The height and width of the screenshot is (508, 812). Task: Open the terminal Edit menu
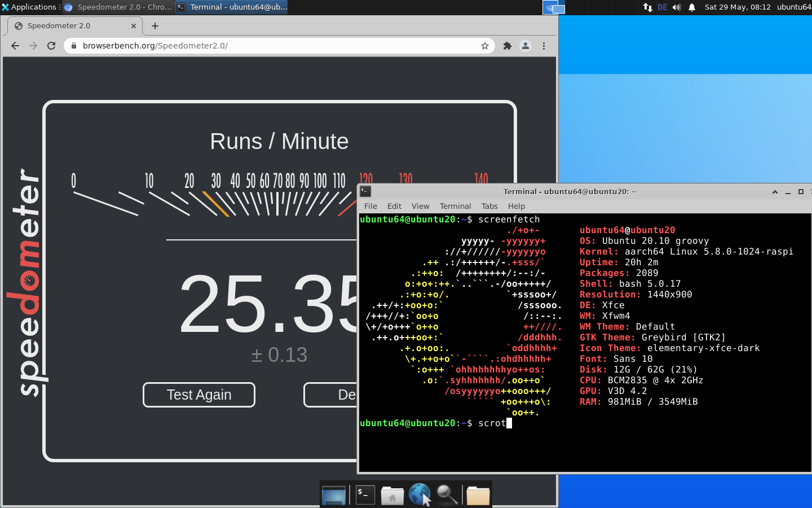[394, 206]
